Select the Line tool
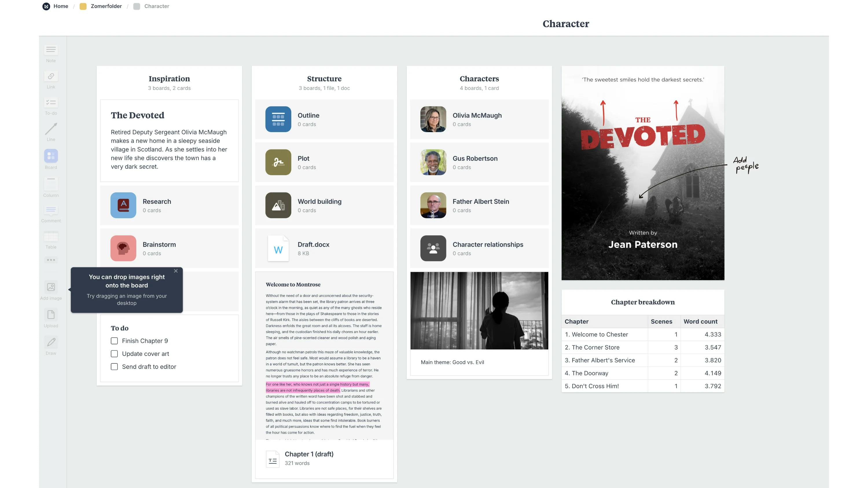Image resolution: width=868 pixels, height=488 pixels. pos(51,129)
